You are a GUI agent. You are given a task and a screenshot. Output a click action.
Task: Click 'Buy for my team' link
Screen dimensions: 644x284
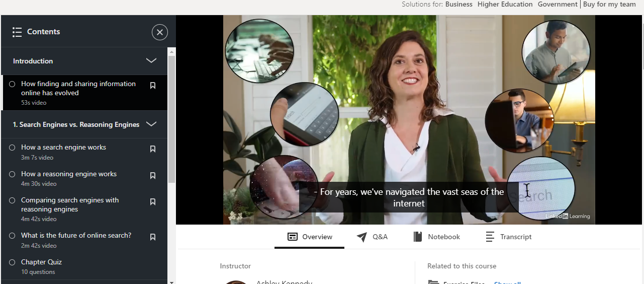coord(609,5)
